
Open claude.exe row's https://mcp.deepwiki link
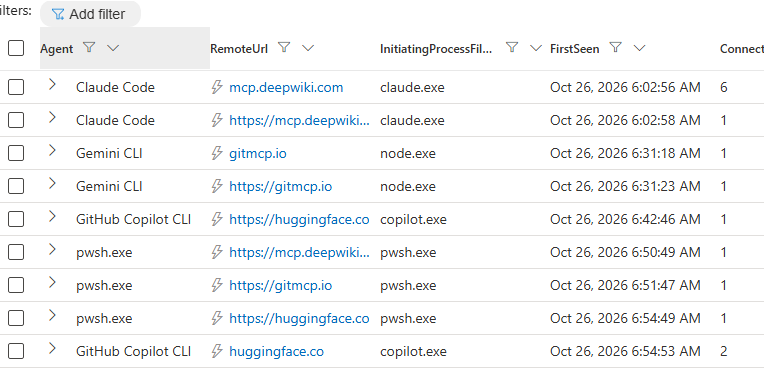(299, 120)
